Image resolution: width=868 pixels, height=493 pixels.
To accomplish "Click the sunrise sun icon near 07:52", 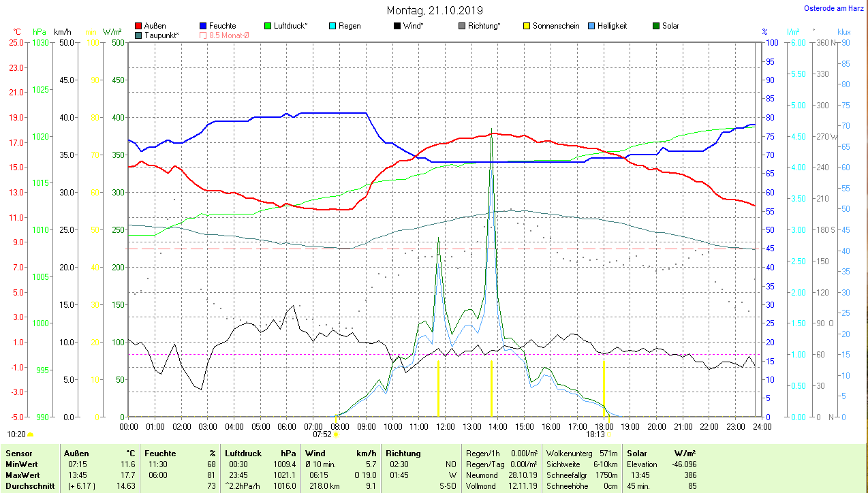I will click(x=336, y=434).
